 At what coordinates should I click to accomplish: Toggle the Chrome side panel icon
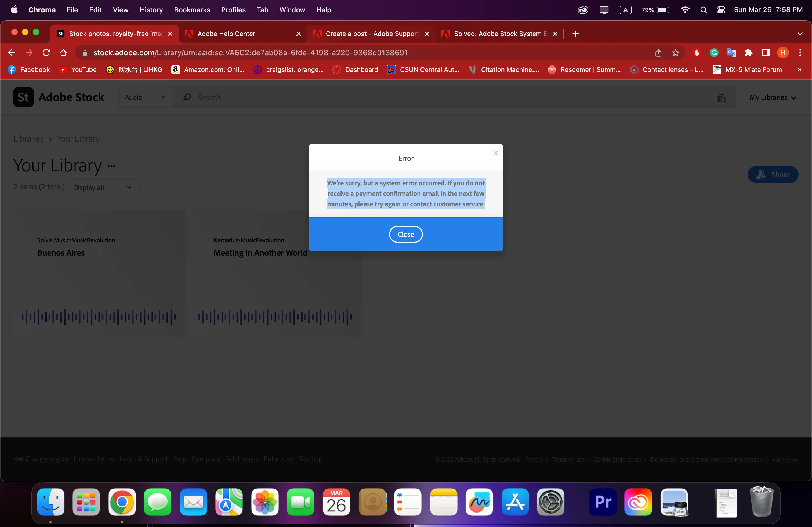[765, 53]
